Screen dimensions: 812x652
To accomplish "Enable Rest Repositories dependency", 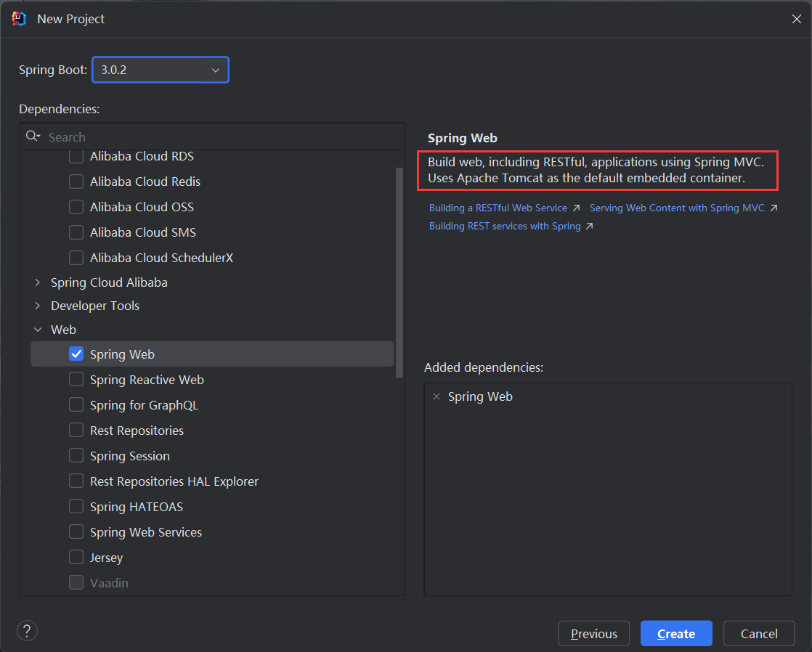I will coord(76,430).
